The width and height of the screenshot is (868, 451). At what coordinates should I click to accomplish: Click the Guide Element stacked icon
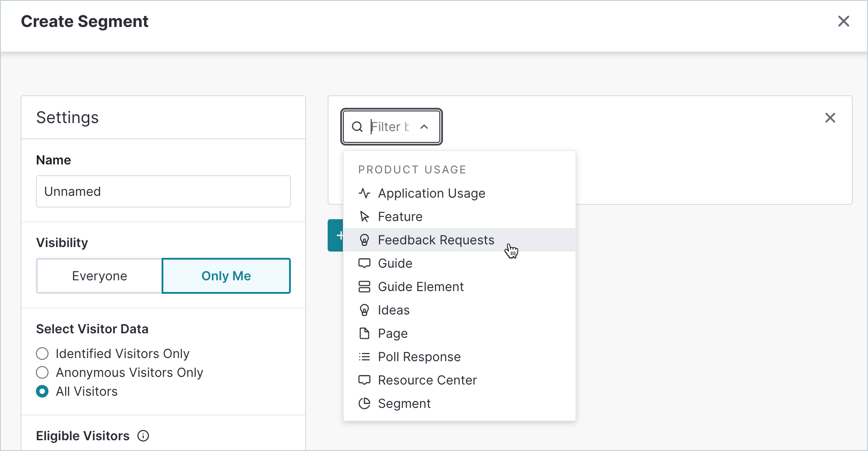pyautogui.click(x=364, y=287)
